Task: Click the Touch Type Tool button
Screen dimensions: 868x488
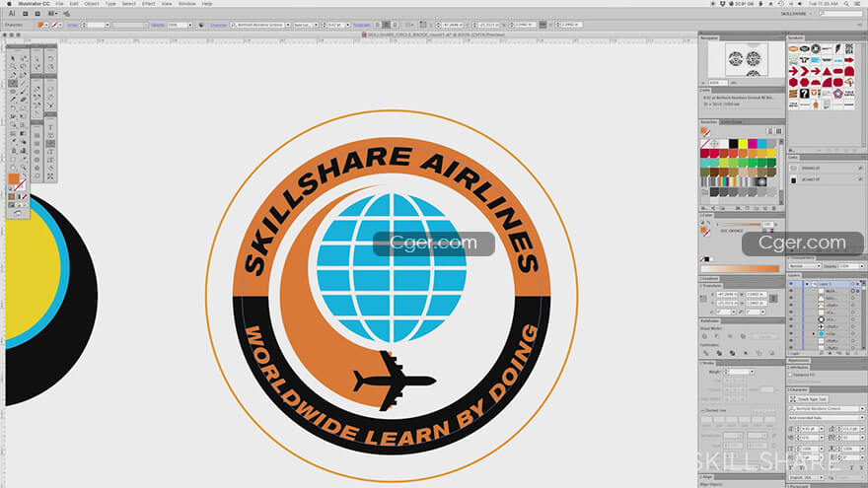Action: 809,399
